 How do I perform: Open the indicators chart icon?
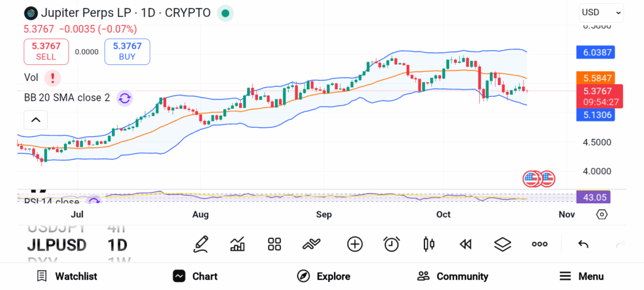pyautogui.click(x=238, y=244)
